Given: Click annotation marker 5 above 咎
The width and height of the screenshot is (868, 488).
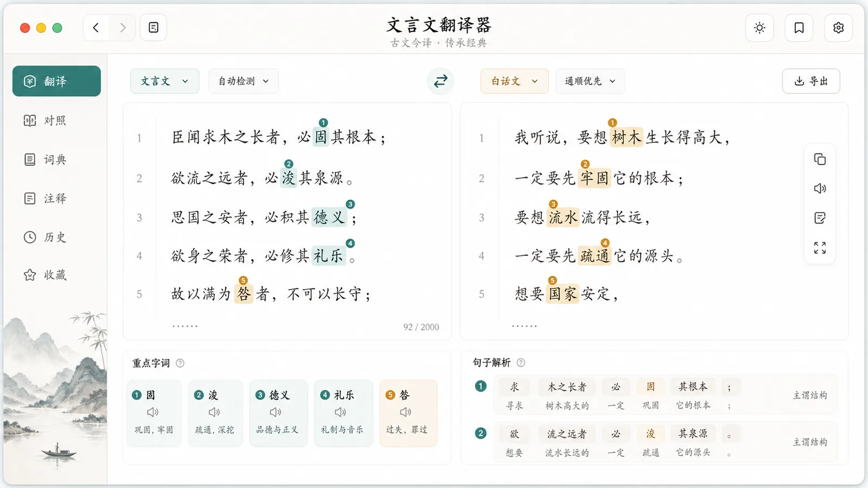Looking at the screenshot, I should coord(243,280).
